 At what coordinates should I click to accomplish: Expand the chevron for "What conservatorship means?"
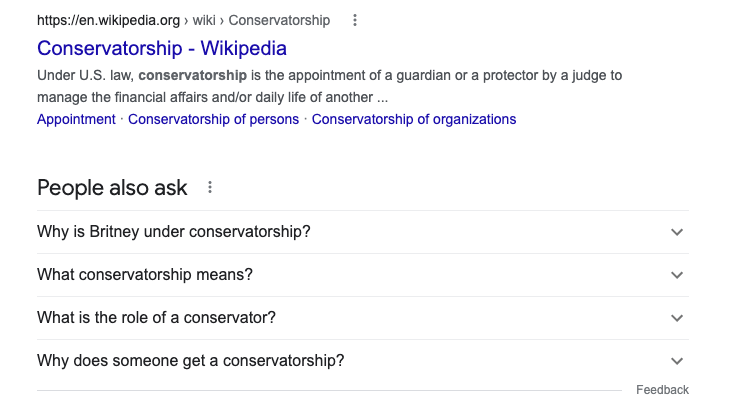(x=677, y=275)
